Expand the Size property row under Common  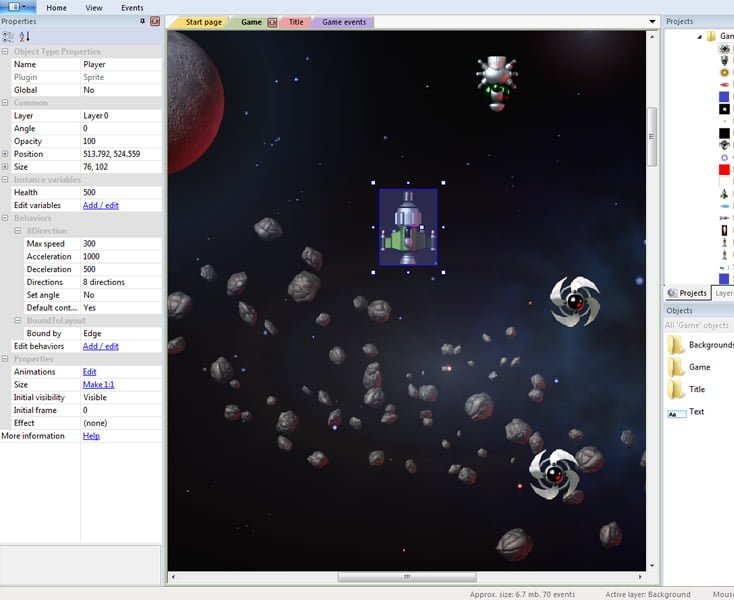pyautogui.click(x=5, y=167)
